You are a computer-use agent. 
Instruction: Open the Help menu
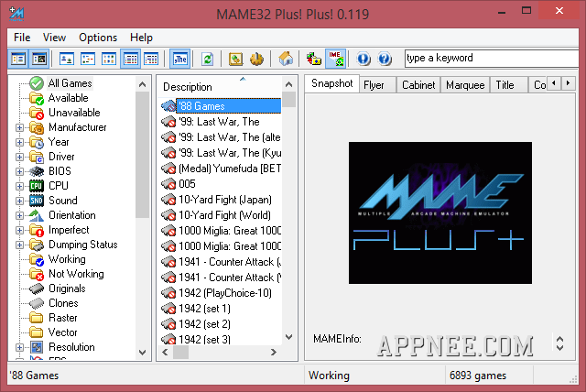tap(141, 38)
